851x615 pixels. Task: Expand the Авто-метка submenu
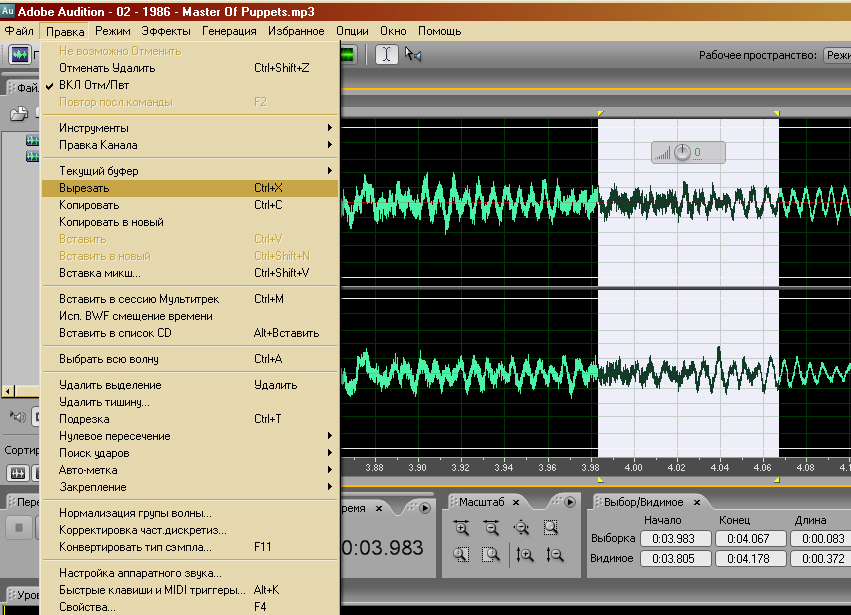[190, 470]
